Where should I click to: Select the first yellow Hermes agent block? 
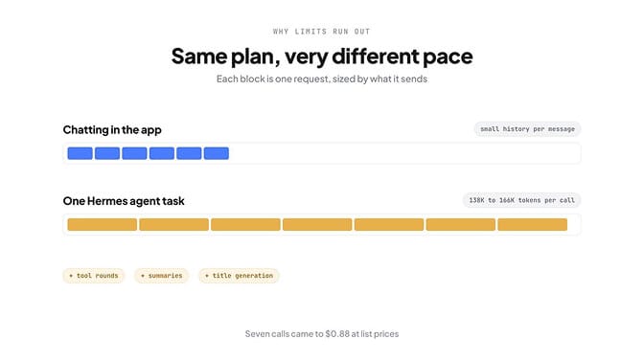(x=103, y=224)
